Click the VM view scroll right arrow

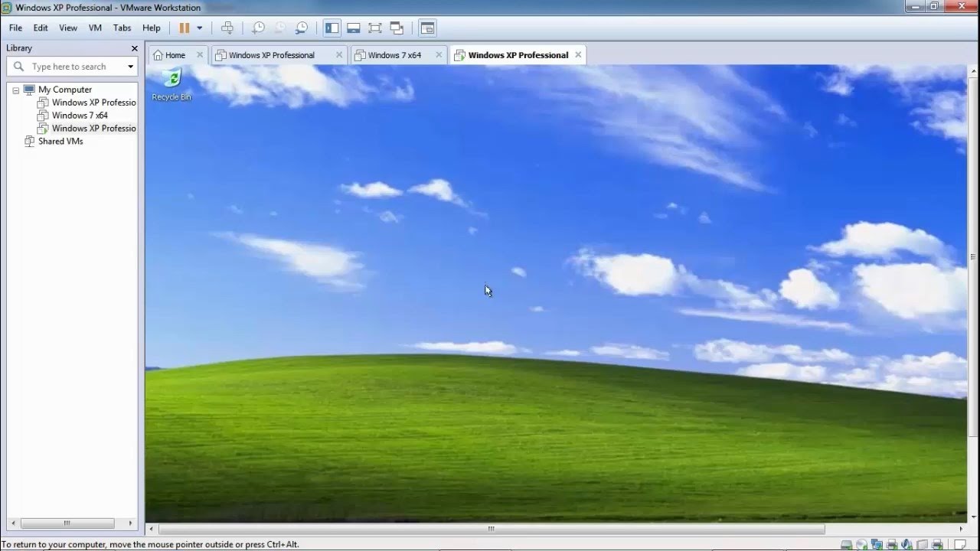point(962,528)
